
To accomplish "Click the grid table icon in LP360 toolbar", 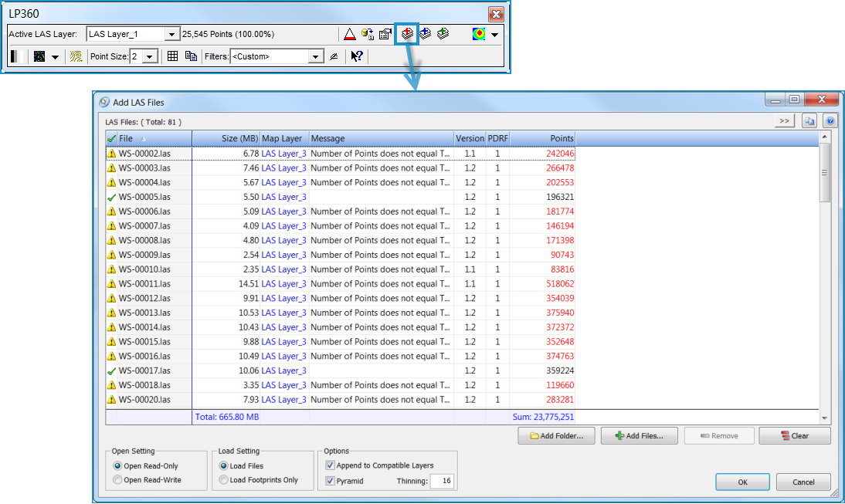I will (x=172, y=56).
